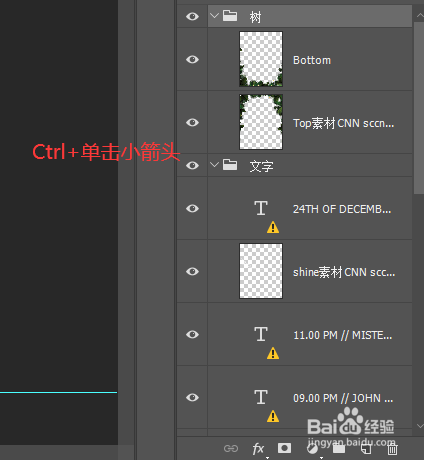Screen dimensions: 424x460
Task: Click warning icon on 24TH OF DECEMB layer
Action: coord(273,227)
